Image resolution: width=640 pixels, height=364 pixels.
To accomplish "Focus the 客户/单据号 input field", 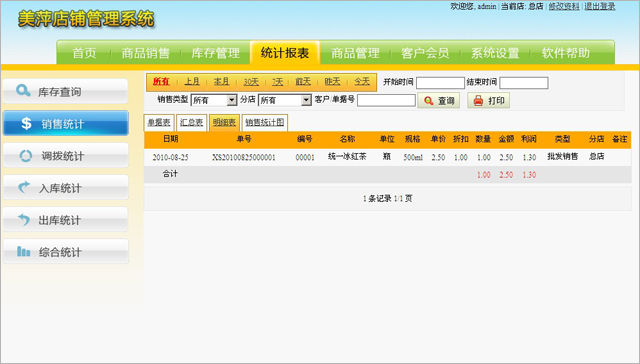I will 386,100.
